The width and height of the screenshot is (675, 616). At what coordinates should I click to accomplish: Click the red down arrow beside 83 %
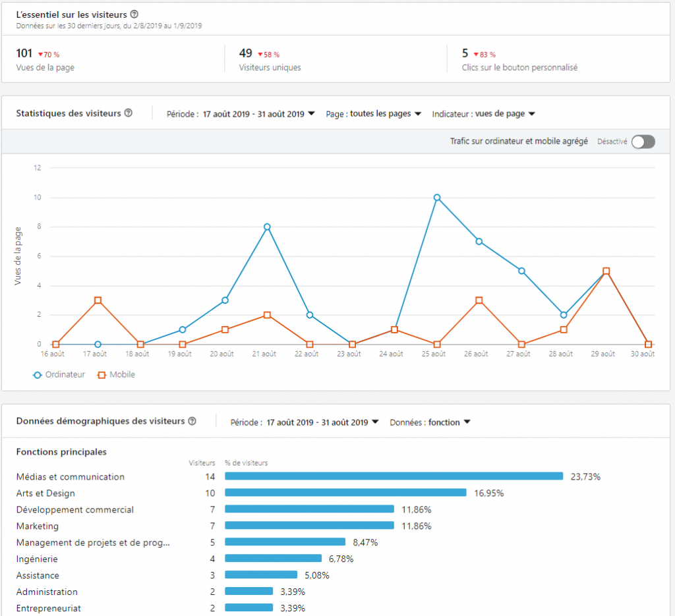pos(476,55)
